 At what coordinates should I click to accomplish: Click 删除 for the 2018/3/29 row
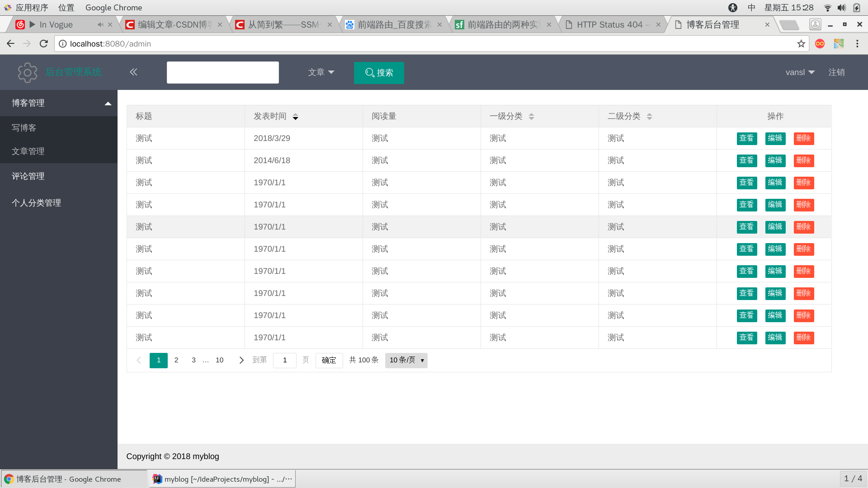coord(804,138)
